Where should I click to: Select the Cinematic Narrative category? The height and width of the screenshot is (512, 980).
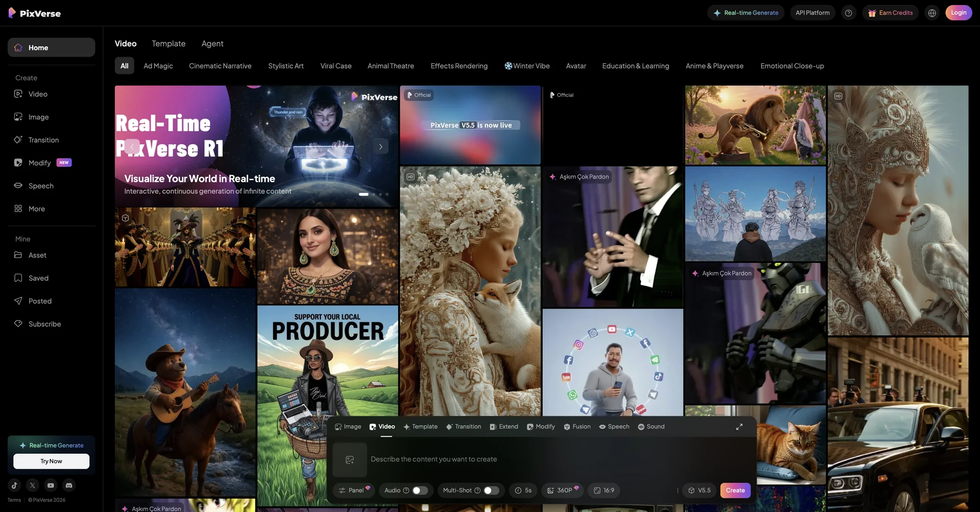(220, 66)
